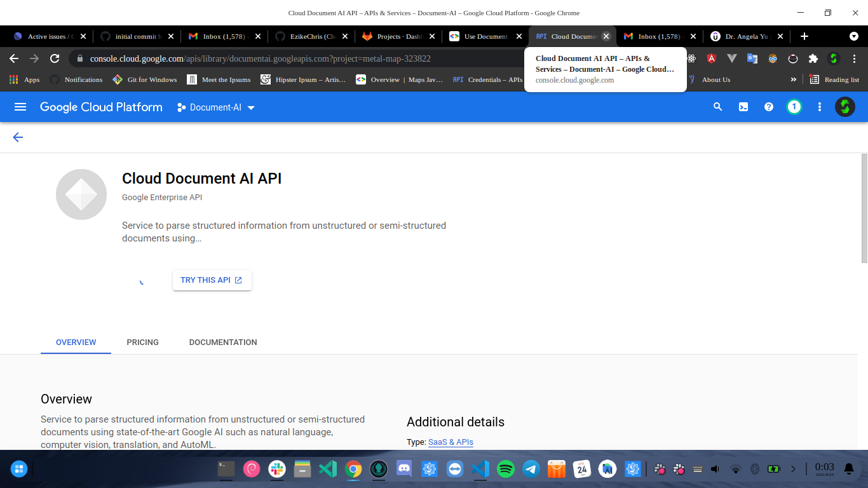The width and height of the screenshot is (868, 488).
Task: Expand the Document-AI project selector dropdown
Action: (216, 107)
